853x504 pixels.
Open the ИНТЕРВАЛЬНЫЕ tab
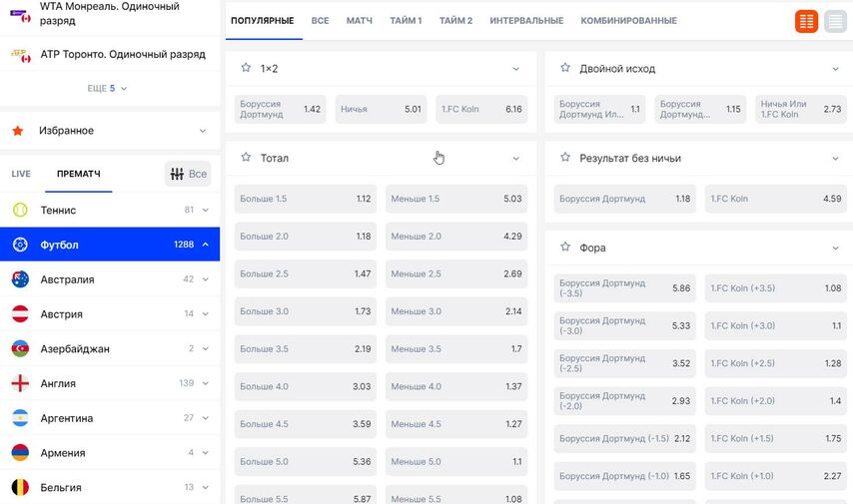tap(526, 21)
